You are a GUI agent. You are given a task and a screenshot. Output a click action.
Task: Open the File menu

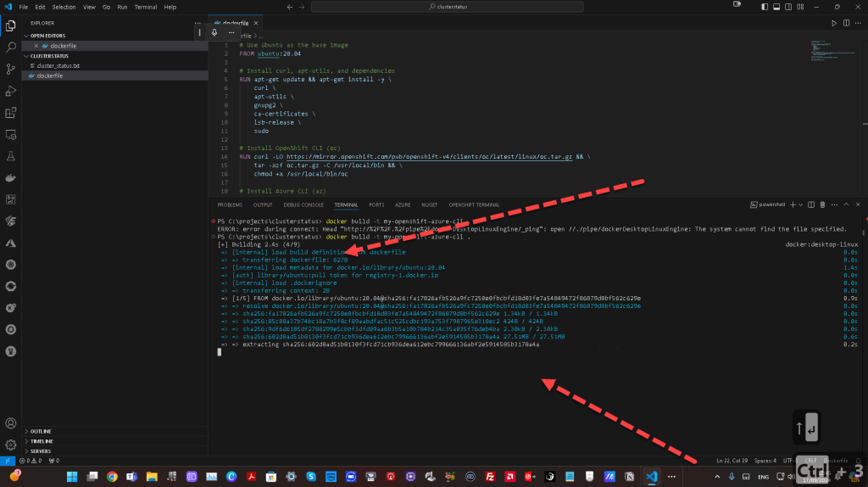(x=24, y=7)
